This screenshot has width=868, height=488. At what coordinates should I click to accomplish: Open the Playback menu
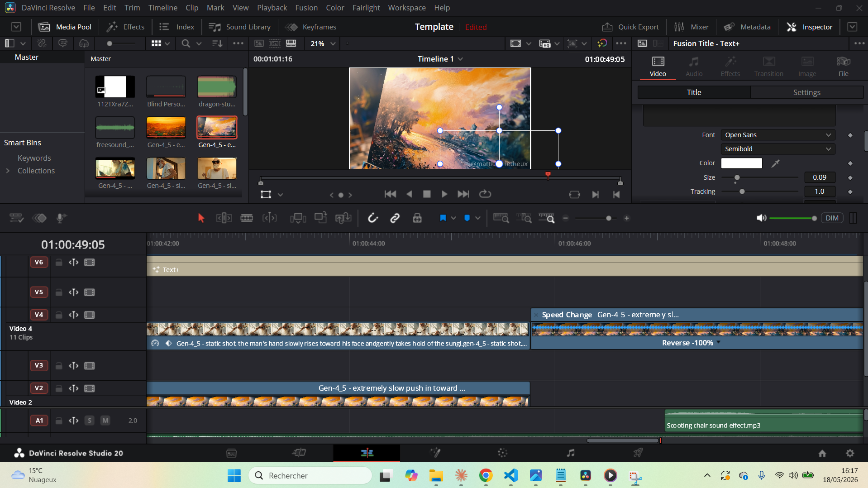coord(272,8)
